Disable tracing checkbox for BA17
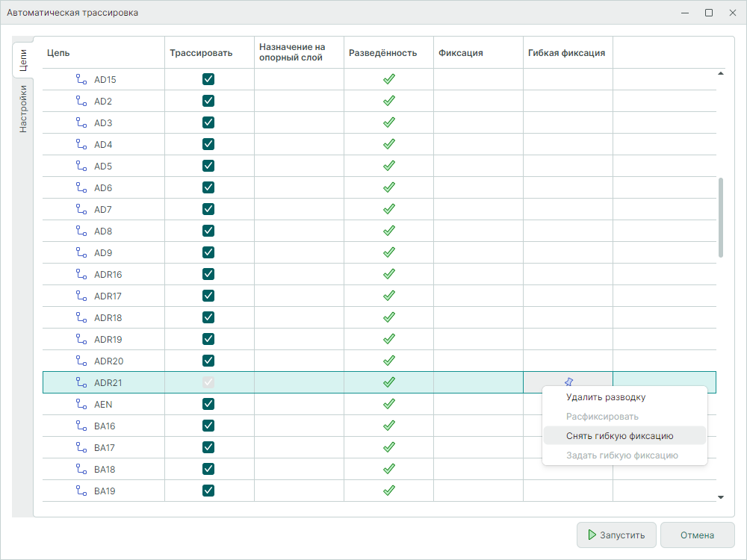 coord(208,447)
